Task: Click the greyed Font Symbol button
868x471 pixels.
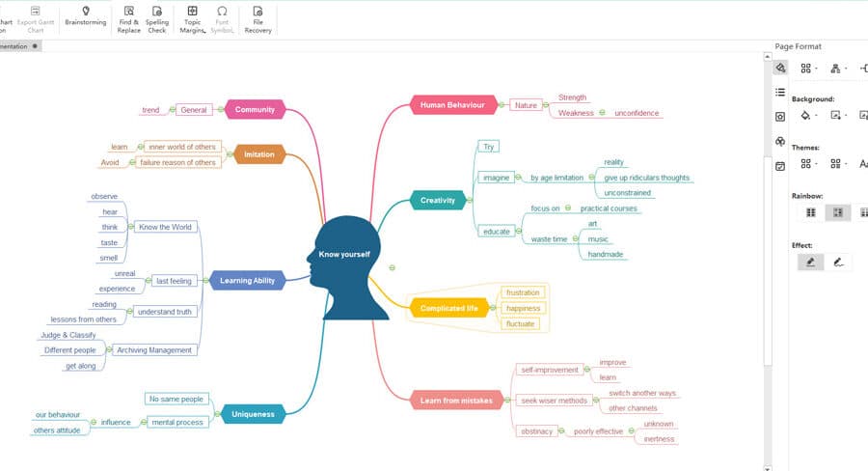Action: [222, 20]
